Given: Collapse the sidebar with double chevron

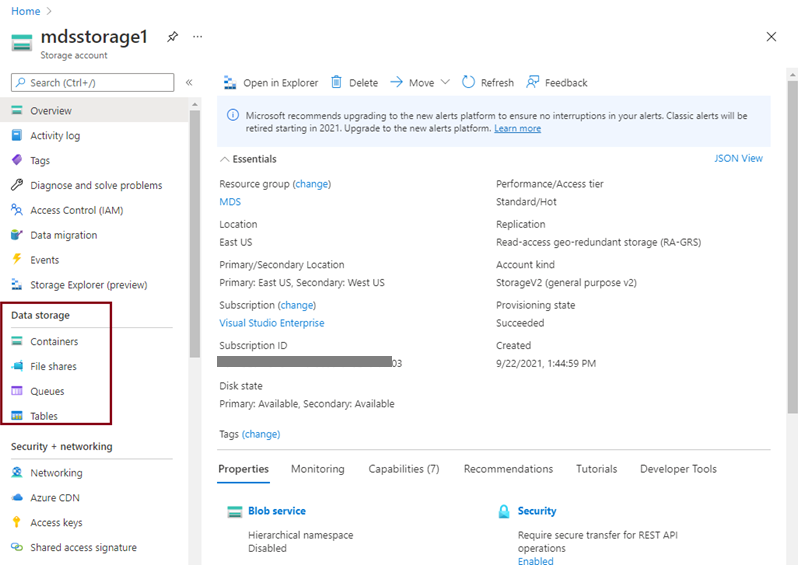Looking at the screenshot, I should [x=189, y=82].
